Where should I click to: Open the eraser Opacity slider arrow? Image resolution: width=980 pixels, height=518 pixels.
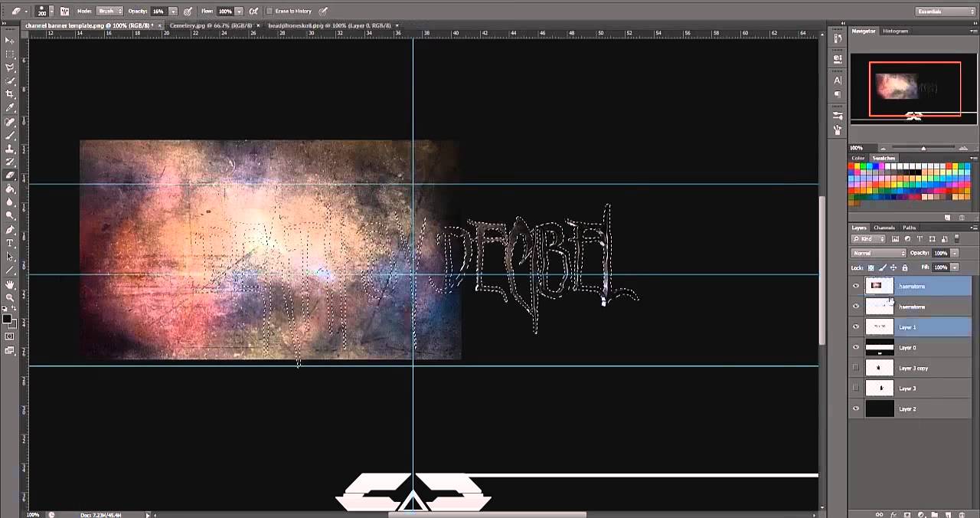point(173,11)
